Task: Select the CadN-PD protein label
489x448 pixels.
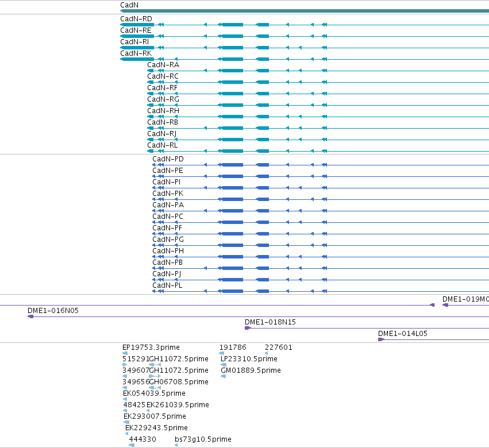Action: point(168,159)
